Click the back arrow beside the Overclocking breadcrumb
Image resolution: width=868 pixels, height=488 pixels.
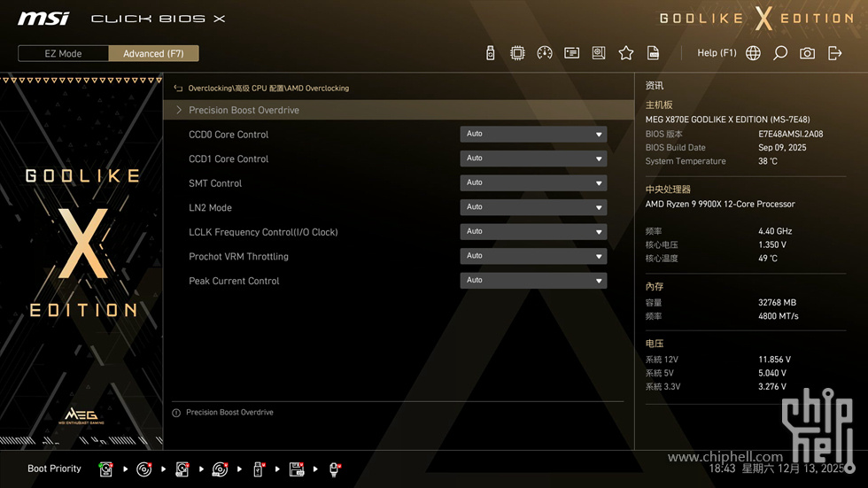(x=178, y=89)
